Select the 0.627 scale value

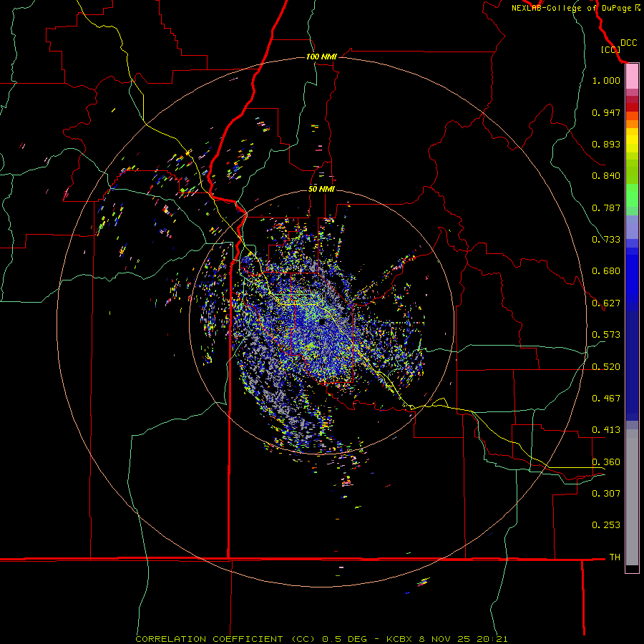606,303
